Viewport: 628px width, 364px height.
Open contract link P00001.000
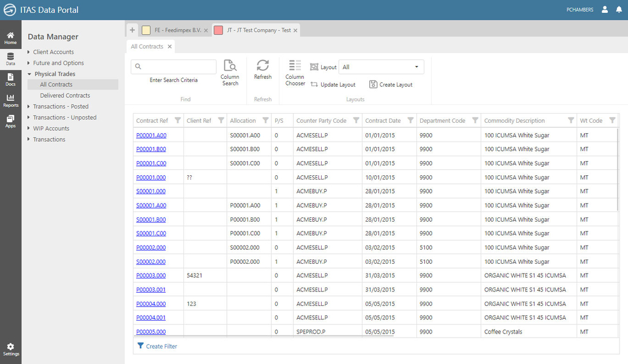pos(150,177)
